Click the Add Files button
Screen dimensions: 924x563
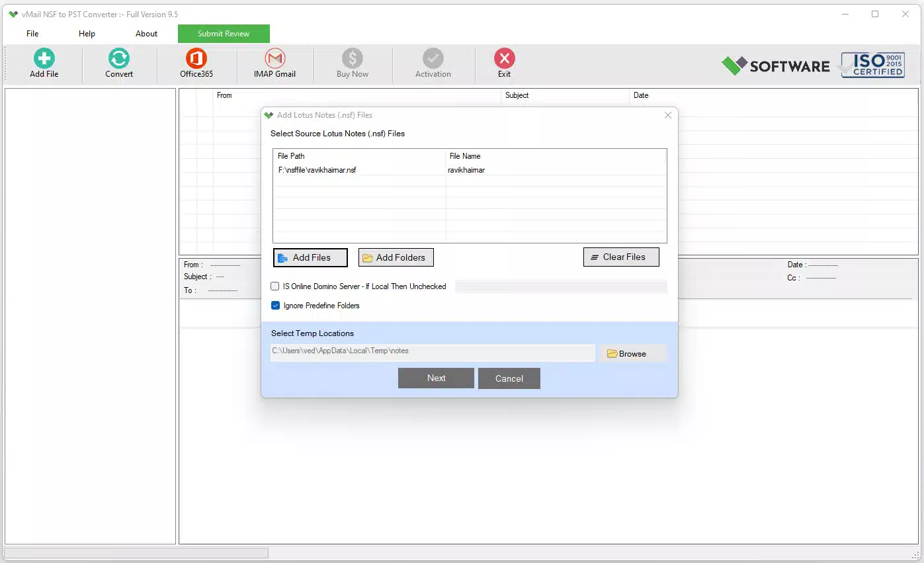(310, 257)
